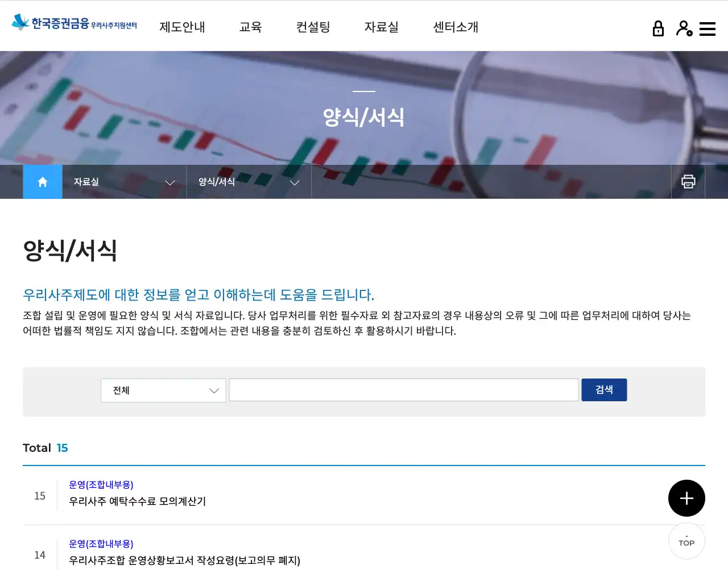Image resolution: width=728 pixels, height=582 pixels.
Task: Print the page with printer icon
Action: click(x=688, y=182)
